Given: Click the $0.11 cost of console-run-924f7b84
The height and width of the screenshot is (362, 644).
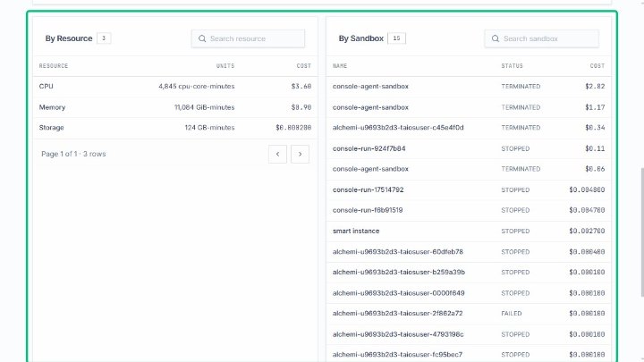Looking at the screenshot, I should tap(595, 148).
